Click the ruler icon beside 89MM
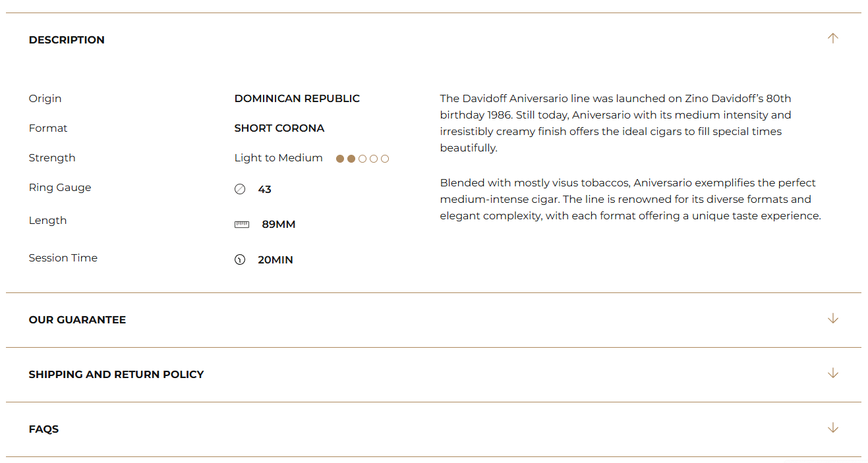Viewport: 868px width, 463px height. pos(242,225)
